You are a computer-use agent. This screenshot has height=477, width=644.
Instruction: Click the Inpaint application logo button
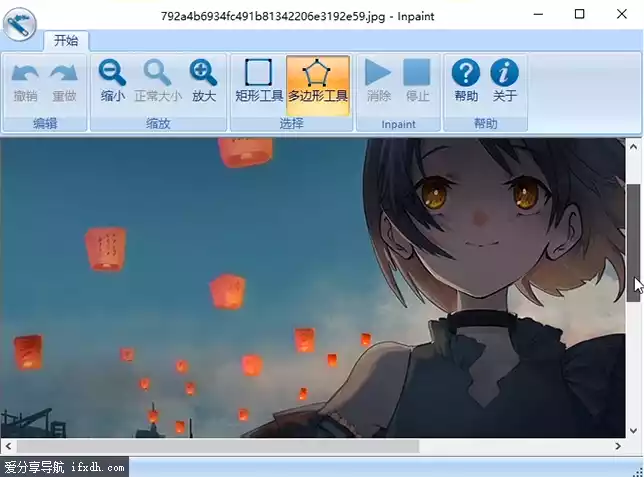coord(19,22)
